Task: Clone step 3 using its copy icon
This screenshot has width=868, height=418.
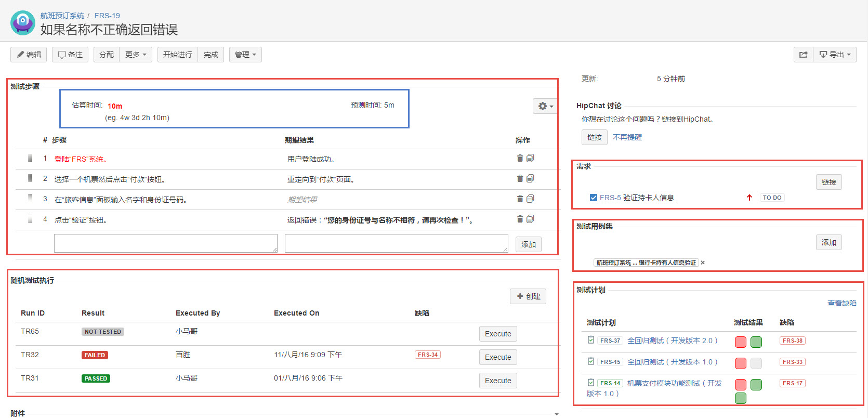Action: [x=530, y=199]
